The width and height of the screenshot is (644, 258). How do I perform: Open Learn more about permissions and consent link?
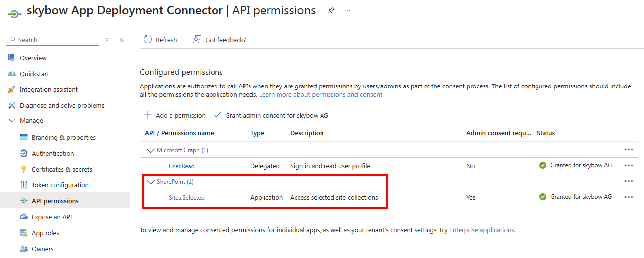tap(321, 95)
